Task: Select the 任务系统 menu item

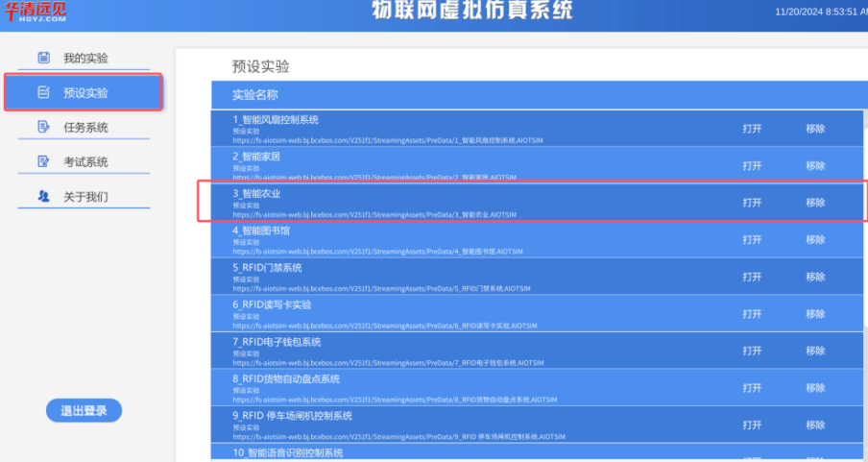Action: (85, 128)
